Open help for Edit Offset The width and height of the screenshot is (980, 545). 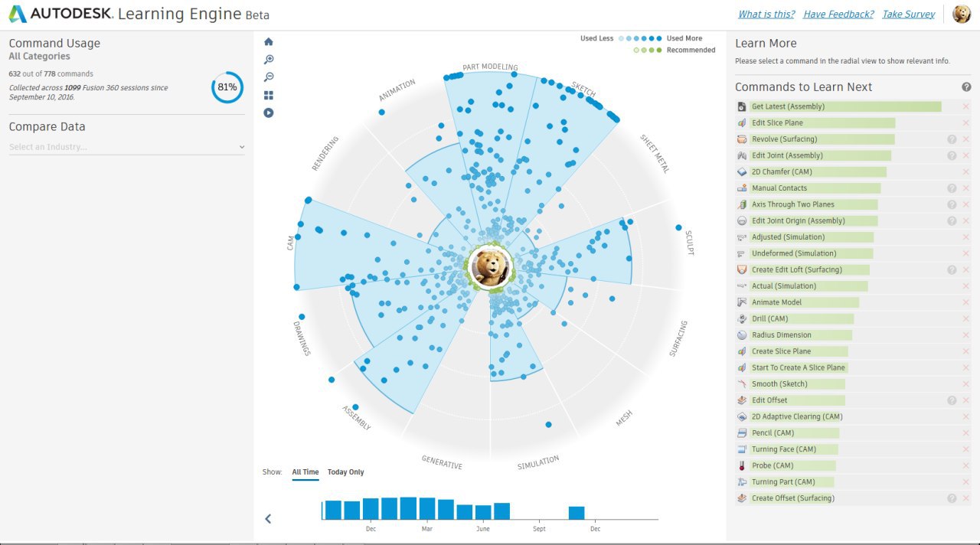952,400
